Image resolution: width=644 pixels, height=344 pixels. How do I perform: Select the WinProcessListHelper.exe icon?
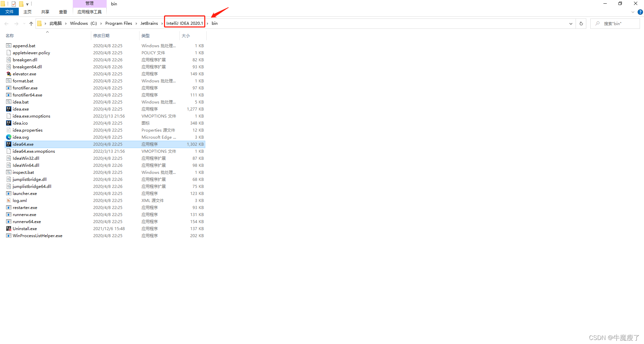pyautogui.click(x=9, y=235)
